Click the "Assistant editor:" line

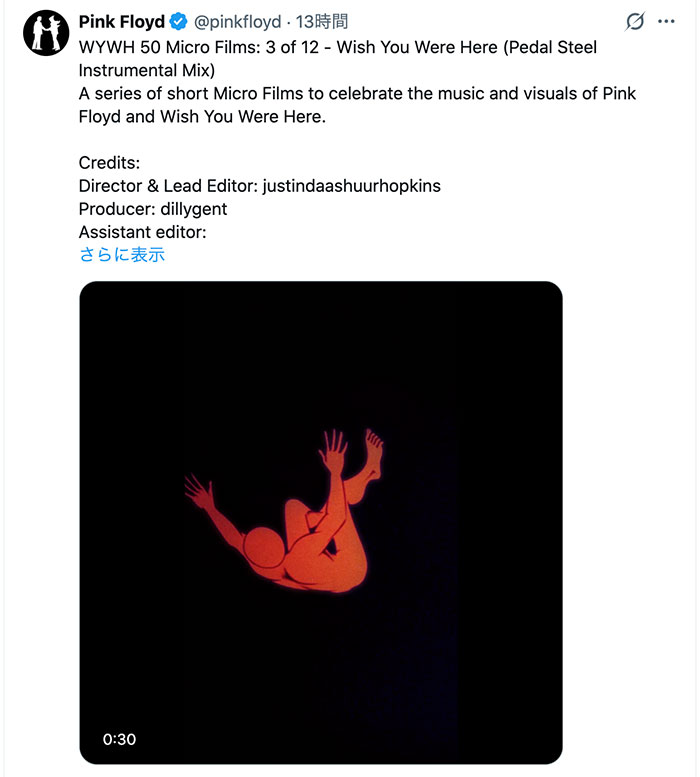click(142, 231)
